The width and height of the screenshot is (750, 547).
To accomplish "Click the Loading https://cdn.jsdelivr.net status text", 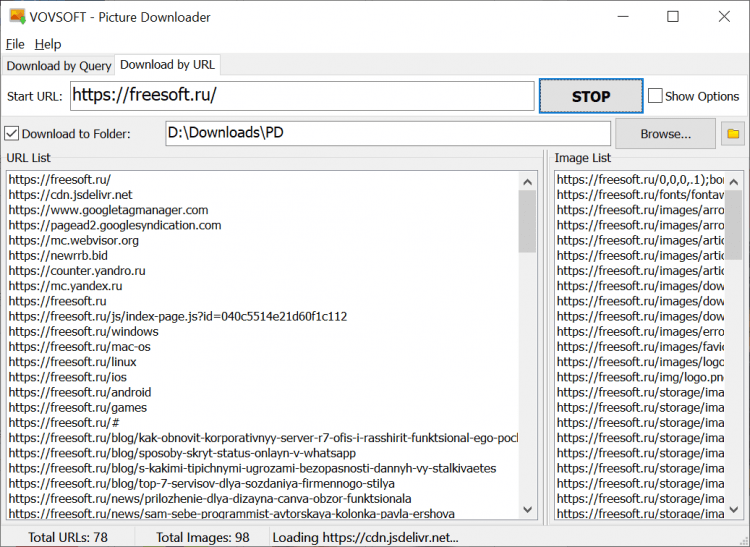I will [365, 537].
